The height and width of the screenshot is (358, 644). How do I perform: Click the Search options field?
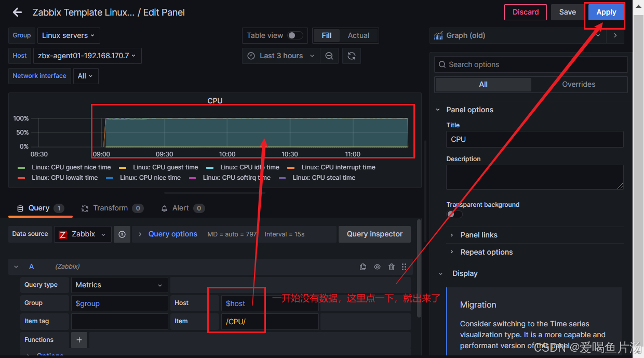tap(531, 64)
